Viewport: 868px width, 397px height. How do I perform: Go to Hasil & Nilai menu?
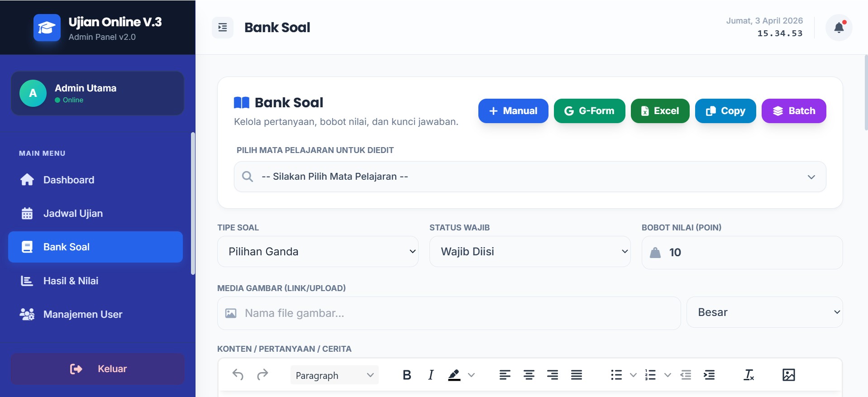click(x=71, y=281)
